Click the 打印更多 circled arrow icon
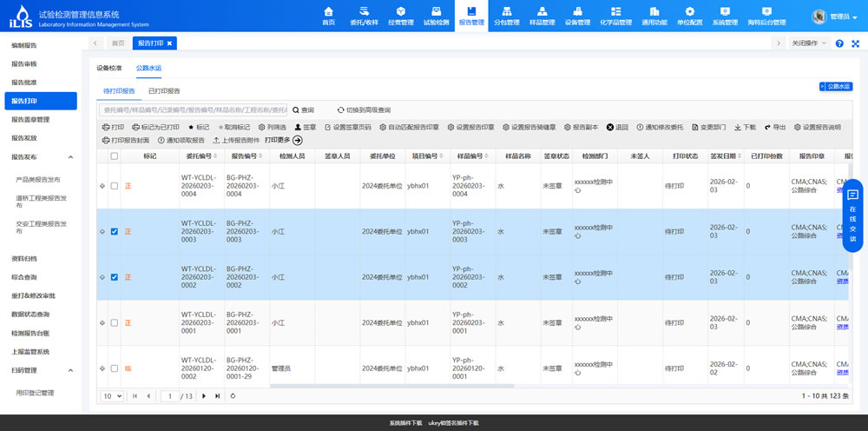868x431 pixels. (x=298, y=140)
